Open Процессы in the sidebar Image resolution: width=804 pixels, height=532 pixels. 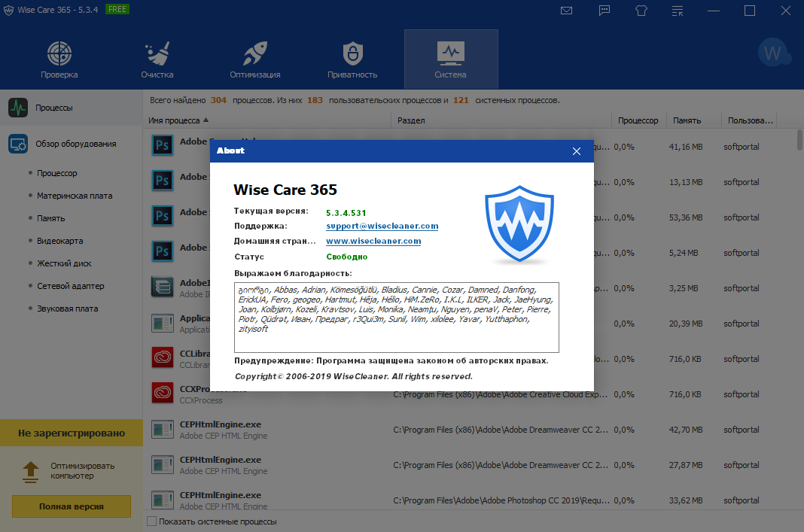click(x=72, y=108)
